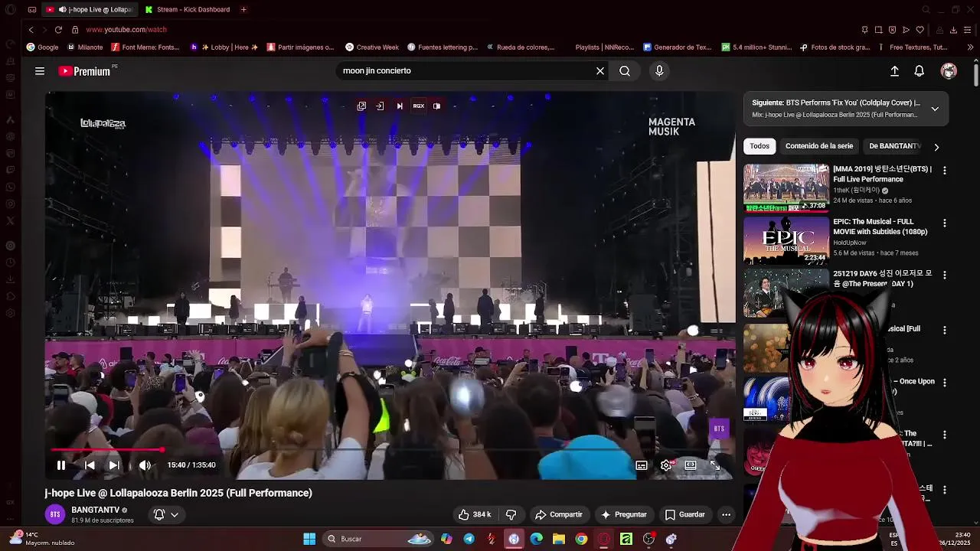The height and width of the screenshot is (551, 980).
Task: Mute the video volume
Action: (x=144, y=465)
